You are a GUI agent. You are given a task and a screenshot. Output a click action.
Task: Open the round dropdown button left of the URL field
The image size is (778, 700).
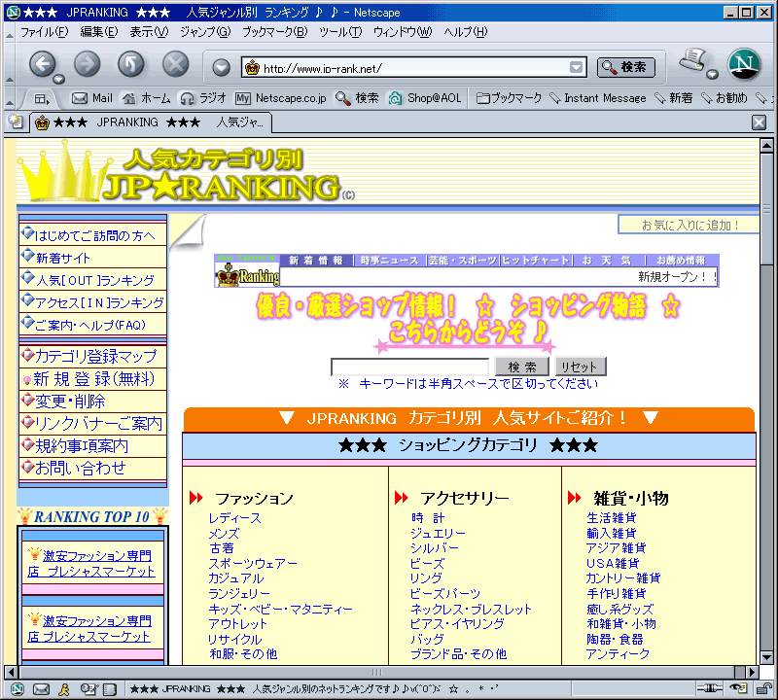click(x=222, y=67)
